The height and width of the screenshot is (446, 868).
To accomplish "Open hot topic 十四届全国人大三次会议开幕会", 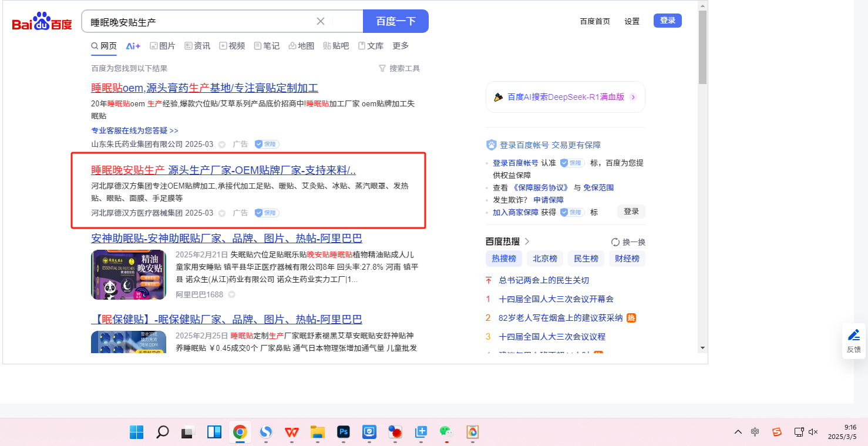I will coord(556,299).
